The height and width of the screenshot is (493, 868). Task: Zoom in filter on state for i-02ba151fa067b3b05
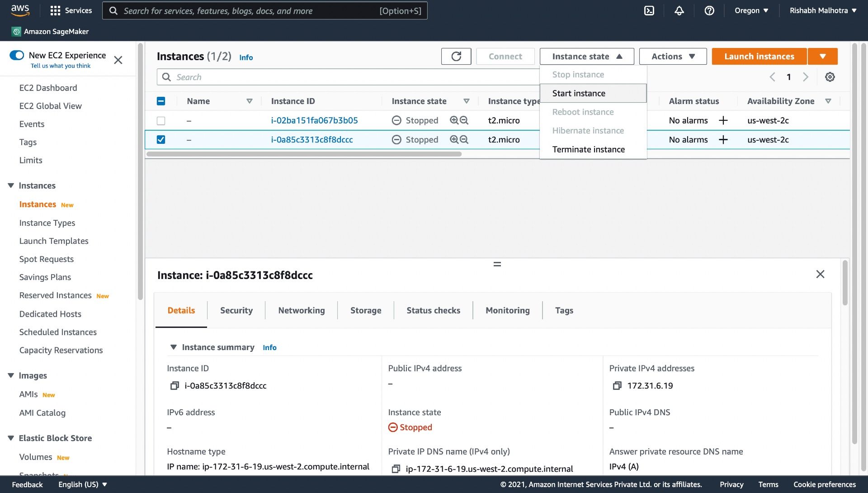click(x=454, y=120)
